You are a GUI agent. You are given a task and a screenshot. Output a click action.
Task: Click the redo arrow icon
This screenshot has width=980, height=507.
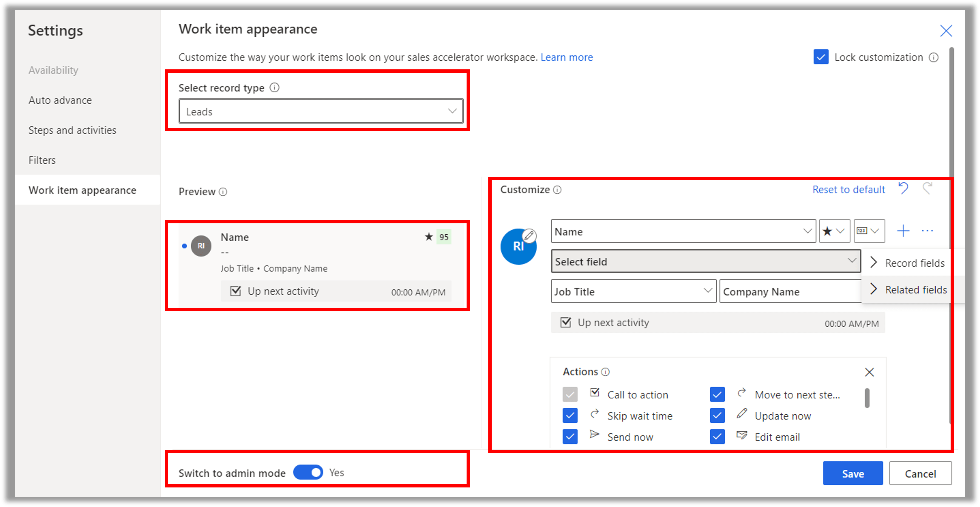(928, 188)
